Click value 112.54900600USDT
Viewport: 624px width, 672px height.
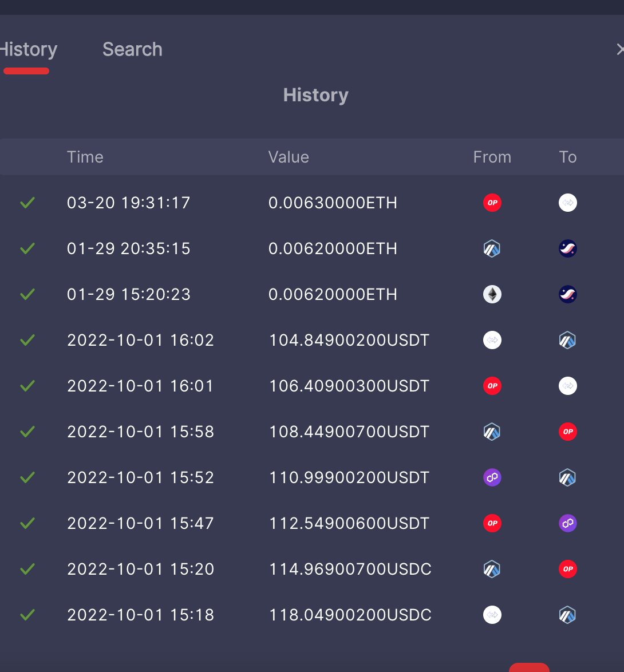349,523
